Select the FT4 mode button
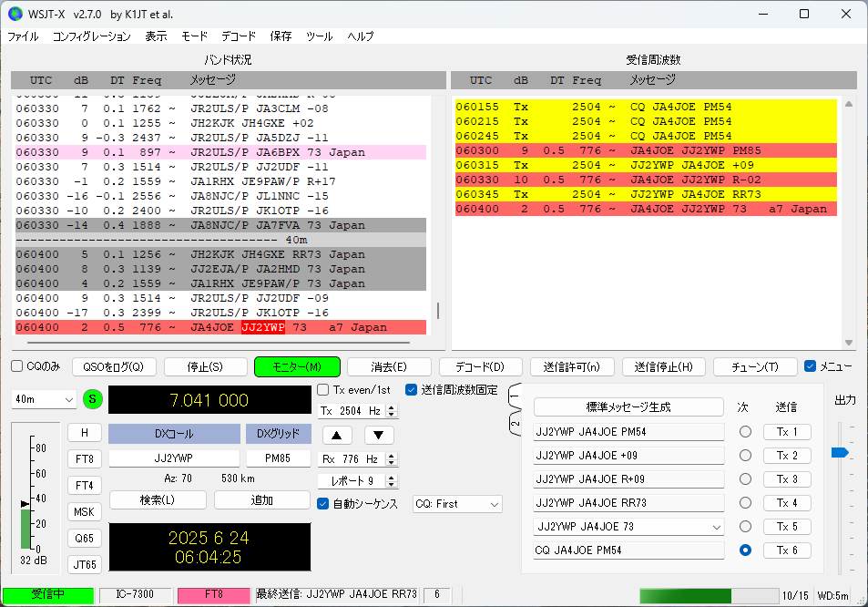Image resolution: width=868 pixels, height=607 pixels. click(x=85, y=485)
